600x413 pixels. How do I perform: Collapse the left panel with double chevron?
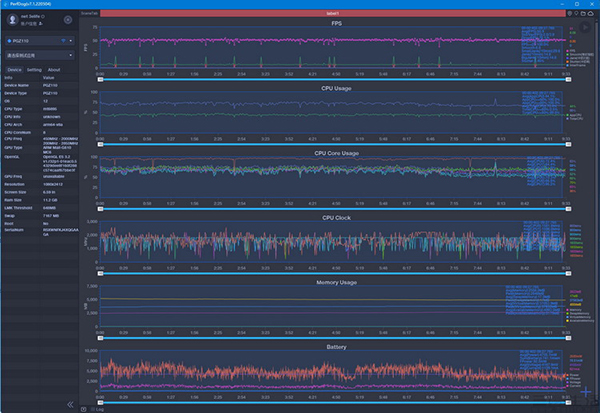70,404
